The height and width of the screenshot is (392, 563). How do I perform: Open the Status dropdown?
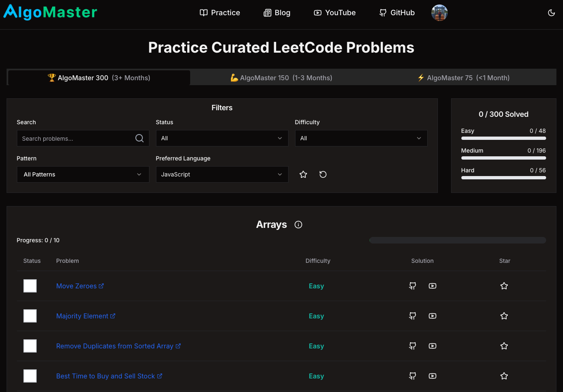(x=222, y=138)
